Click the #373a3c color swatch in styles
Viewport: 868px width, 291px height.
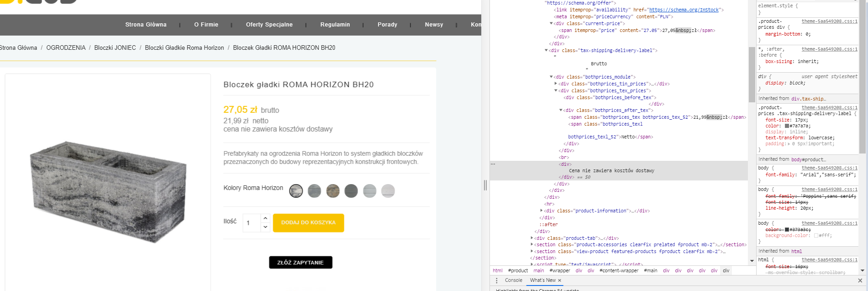[x=787, y=230]
